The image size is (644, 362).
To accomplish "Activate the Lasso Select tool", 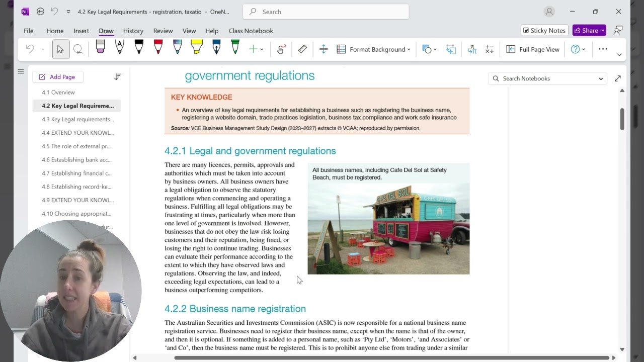I will coord(78,49).
